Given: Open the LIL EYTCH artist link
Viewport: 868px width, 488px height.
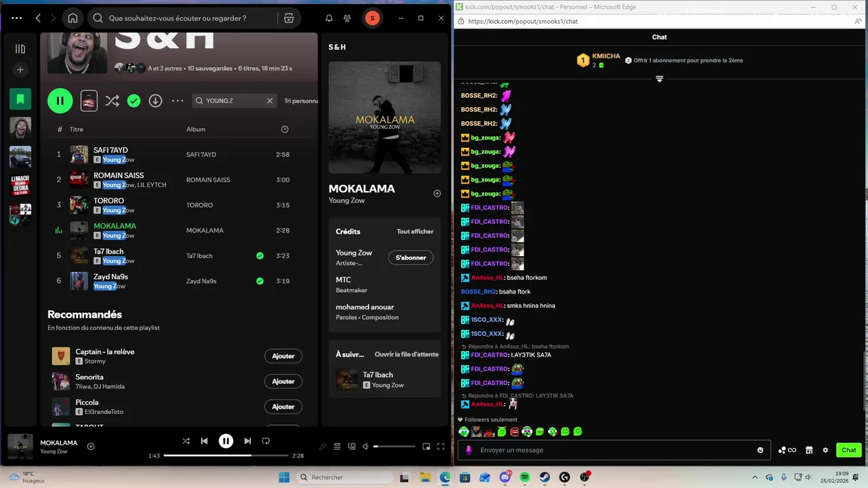Looking at the screenshot, I should [x=151, y=185].
